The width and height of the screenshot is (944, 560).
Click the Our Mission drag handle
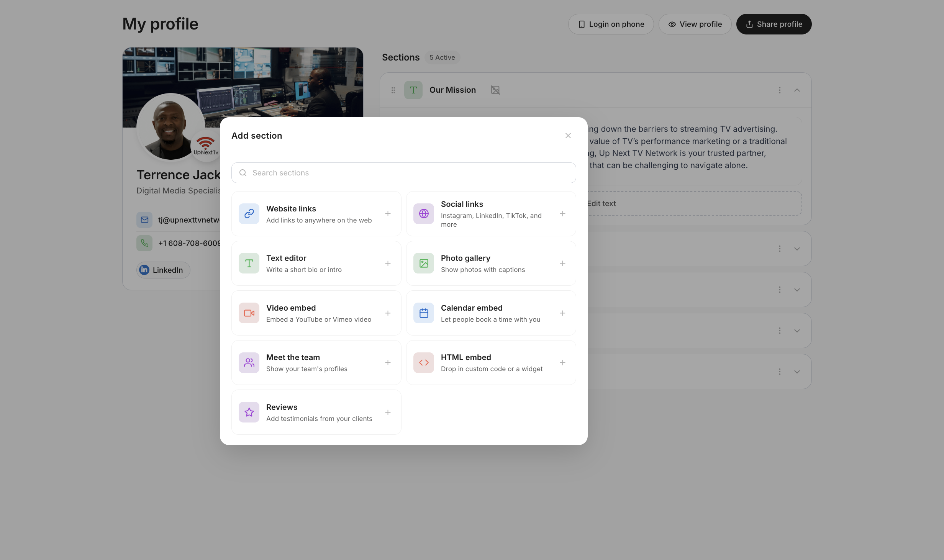[x=393, y=90]
